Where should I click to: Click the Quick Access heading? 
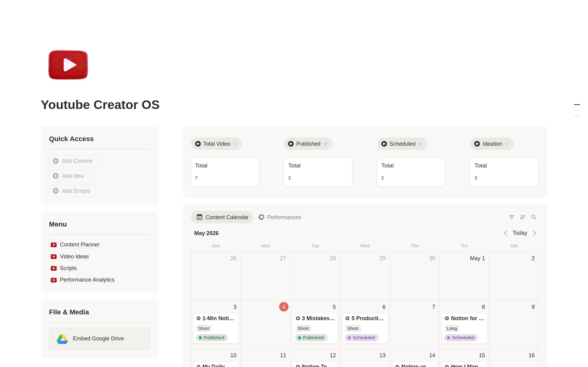[71, 139]
